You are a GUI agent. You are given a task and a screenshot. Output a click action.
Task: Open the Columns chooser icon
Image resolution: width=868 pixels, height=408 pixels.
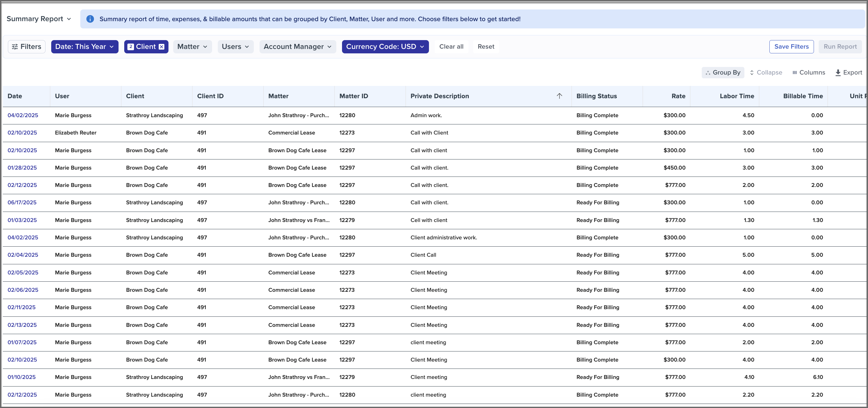(x=795, y=72)
